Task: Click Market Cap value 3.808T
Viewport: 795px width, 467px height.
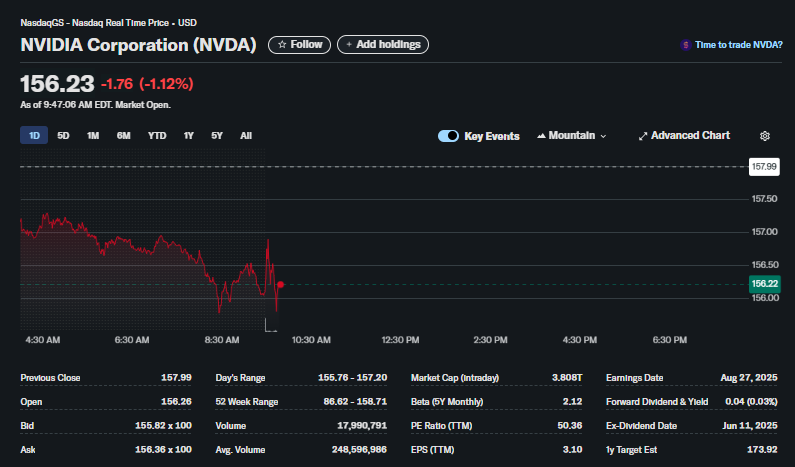Action: [x=567, y=378]
